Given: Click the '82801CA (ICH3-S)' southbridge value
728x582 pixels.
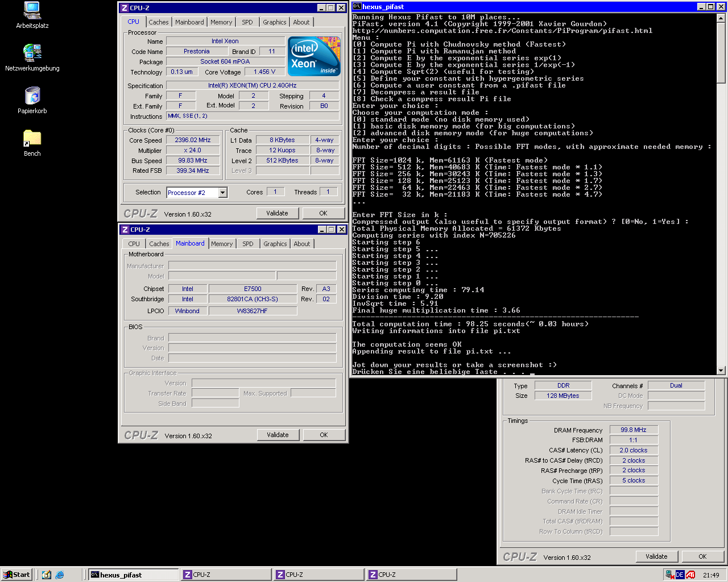Looking at the screenshot, I should click(253, 299).
